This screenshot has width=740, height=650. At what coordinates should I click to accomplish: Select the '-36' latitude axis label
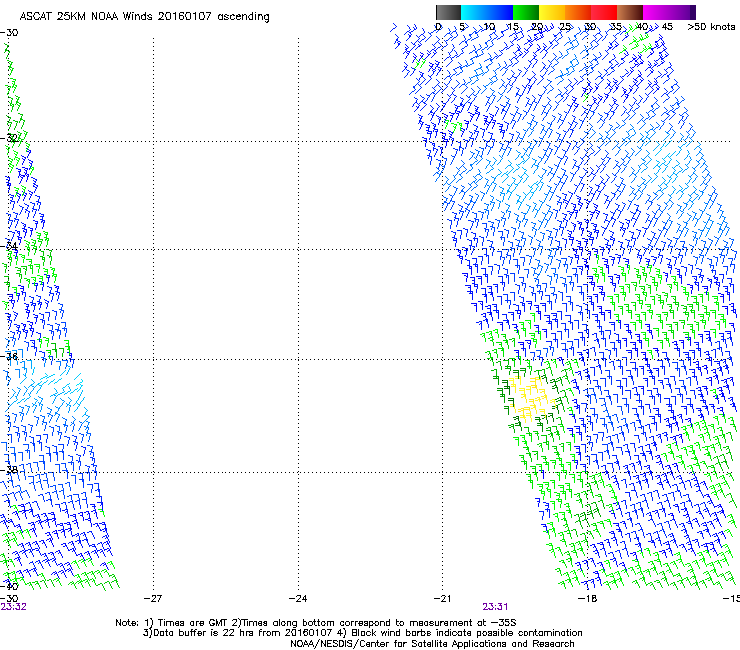[9, 356]
